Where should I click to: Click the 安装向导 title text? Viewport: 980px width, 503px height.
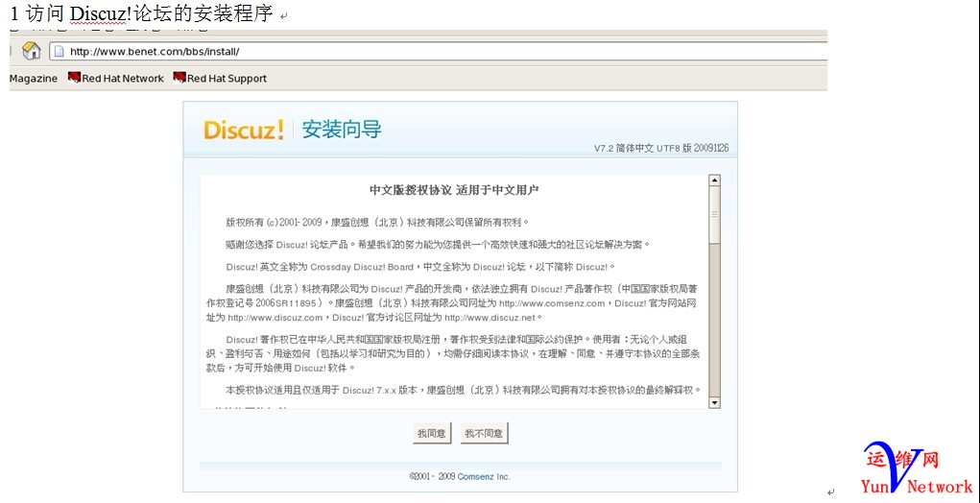tap(342, 130)
